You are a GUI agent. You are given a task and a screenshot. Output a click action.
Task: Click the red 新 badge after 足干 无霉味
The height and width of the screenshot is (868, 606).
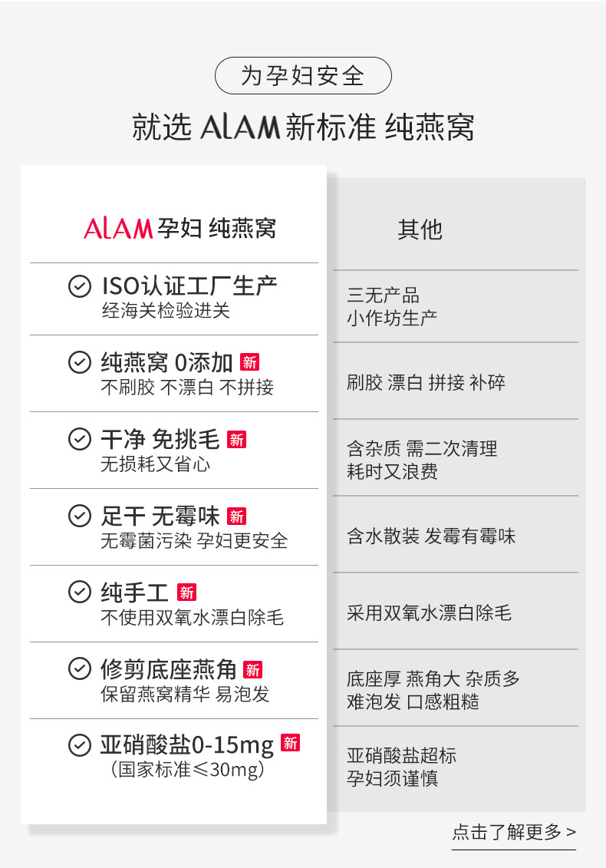pos(237,516)
